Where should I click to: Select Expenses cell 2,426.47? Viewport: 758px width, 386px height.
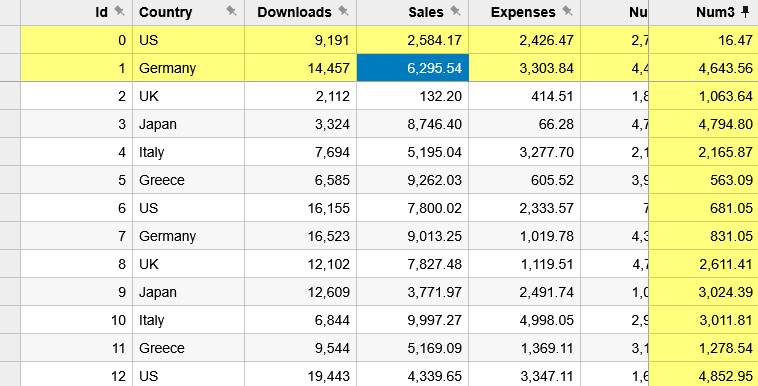pyautogui.click(x=525, y=40)
